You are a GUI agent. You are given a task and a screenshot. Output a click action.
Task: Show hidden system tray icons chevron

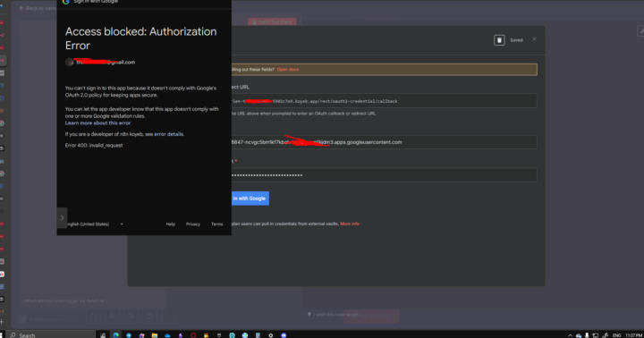pos(570,335)
